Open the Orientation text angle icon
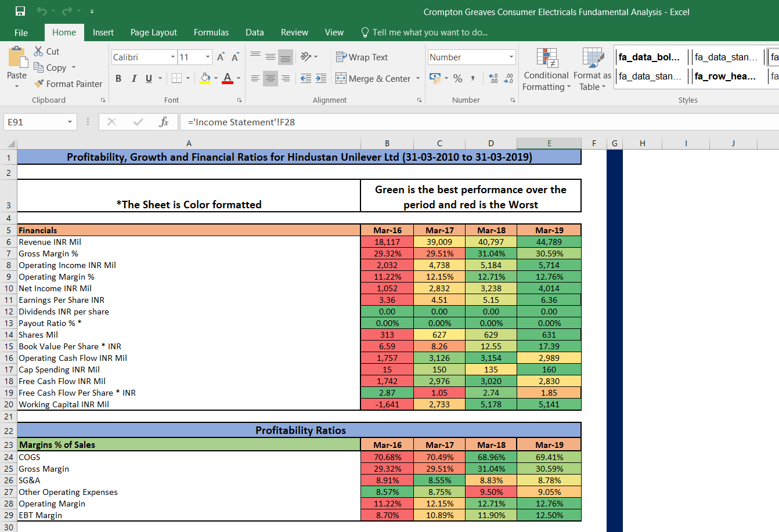This screenshot has width=779, height=532. point(306,56)
